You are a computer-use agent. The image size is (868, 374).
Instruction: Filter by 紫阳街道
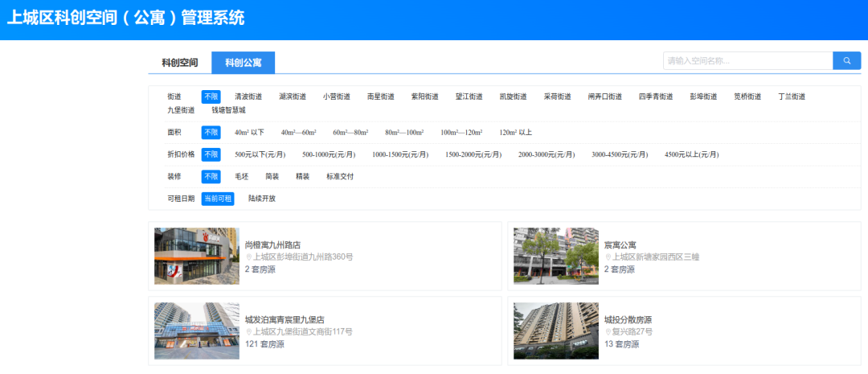pyautogui.click(x=424, y=97)
